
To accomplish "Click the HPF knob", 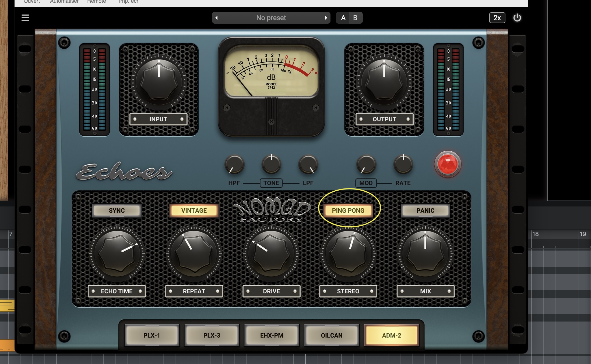I will pyautogui.click(x=234, y=164).
